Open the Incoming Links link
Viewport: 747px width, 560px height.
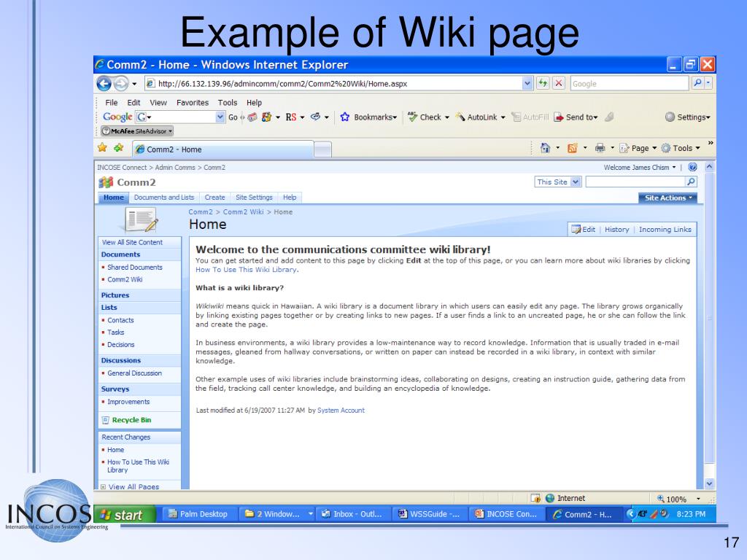tap(665, 230)
